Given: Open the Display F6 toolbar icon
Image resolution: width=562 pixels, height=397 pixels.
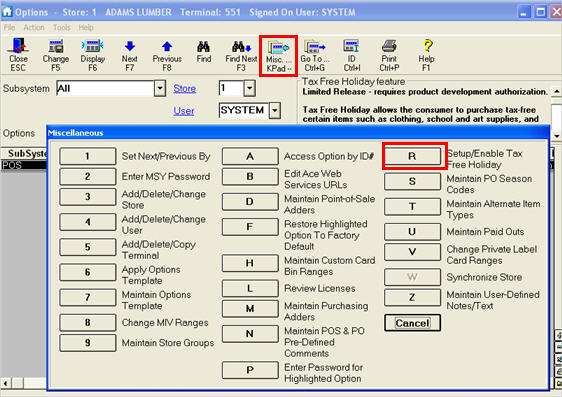Looking at the screenshot, I should coord(93,55).
